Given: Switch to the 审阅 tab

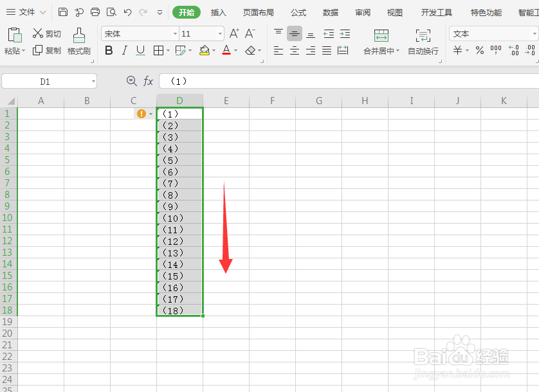Looking at the screenshot, I should coord(363,13).
